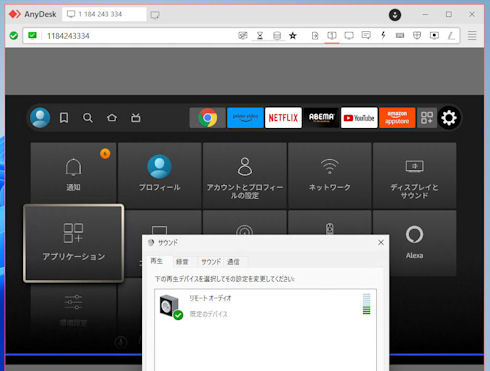Screen dimensions: 490x371
Task: Open Fire TV search magnifier
Action: coord(88,118)
